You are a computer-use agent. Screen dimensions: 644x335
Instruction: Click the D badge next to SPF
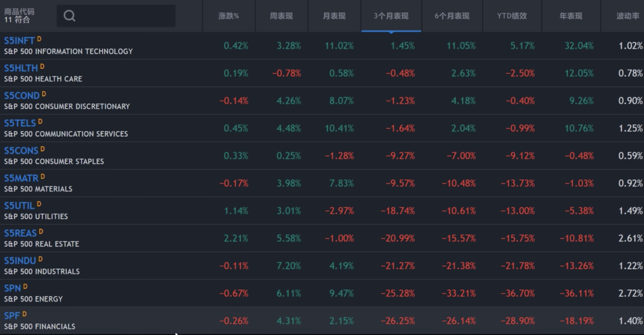[24, 314]
